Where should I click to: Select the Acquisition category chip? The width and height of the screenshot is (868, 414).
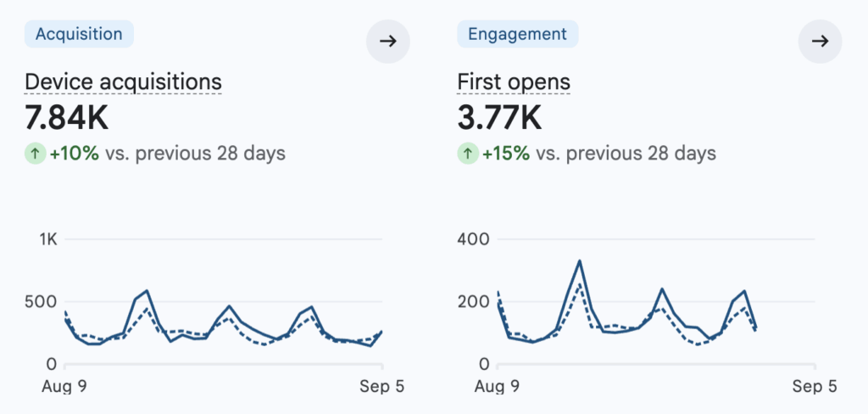click(x=79, y=34)
